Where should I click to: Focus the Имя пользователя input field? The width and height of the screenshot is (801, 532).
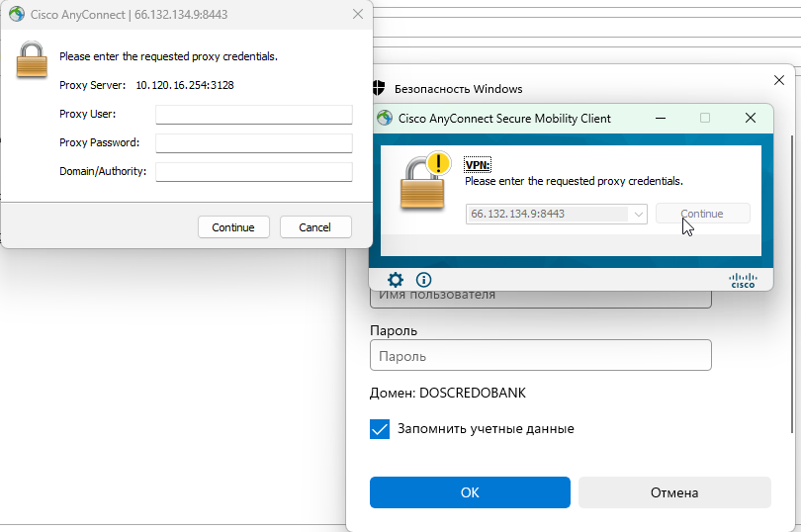(541, 299)
